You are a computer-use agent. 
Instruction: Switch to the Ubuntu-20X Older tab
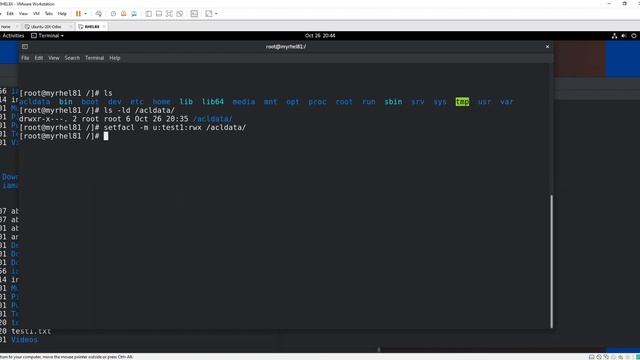[46, 27]
